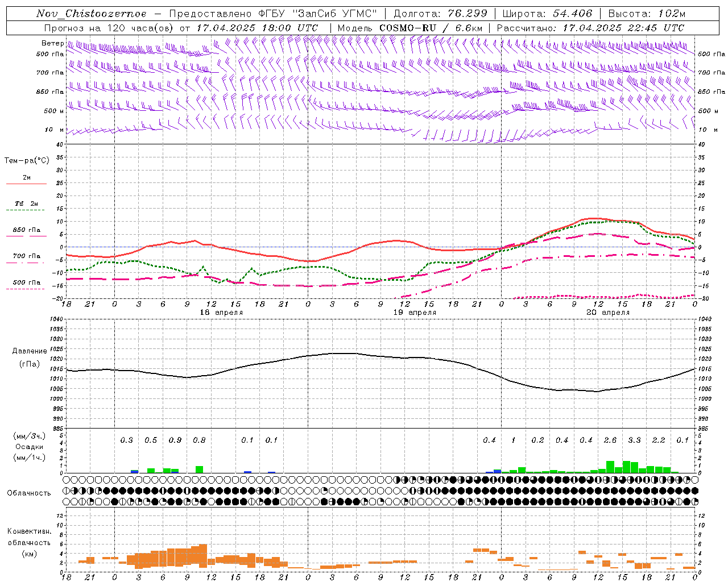Click the (мм/1ч.) unit label
728x582 pixels.
pyautogui.click(x=28, y=458)
